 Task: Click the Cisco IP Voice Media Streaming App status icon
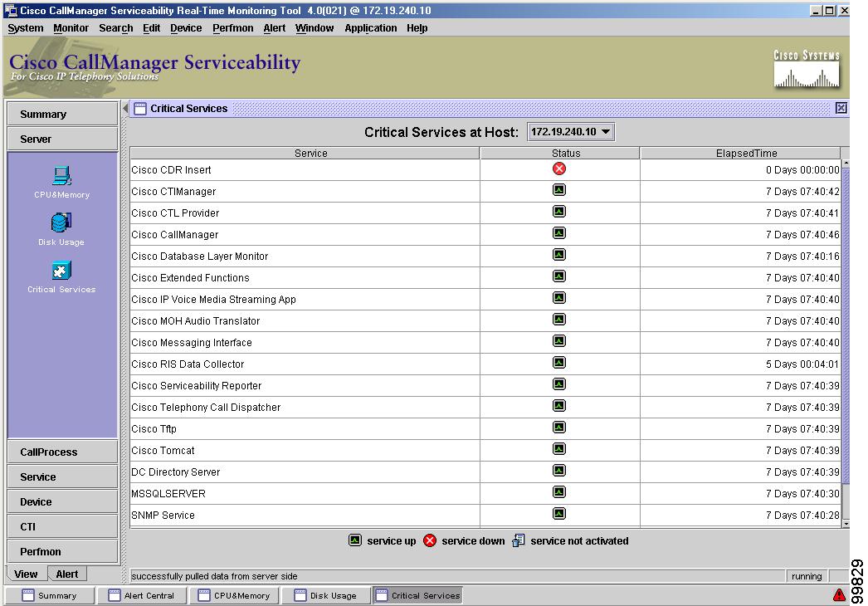point(559,298)
